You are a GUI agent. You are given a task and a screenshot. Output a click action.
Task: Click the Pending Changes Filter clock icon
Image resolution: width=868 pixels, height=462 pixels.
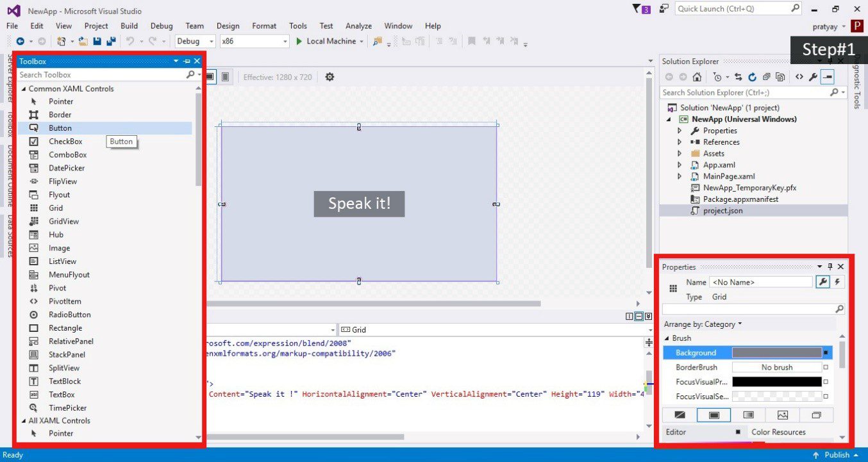(x=717, y=77)
